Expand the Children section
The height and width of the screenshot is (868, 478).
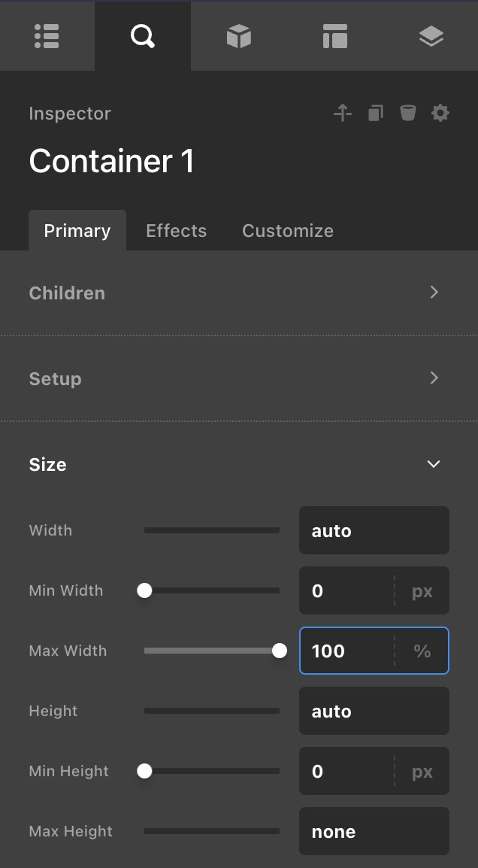434,293
